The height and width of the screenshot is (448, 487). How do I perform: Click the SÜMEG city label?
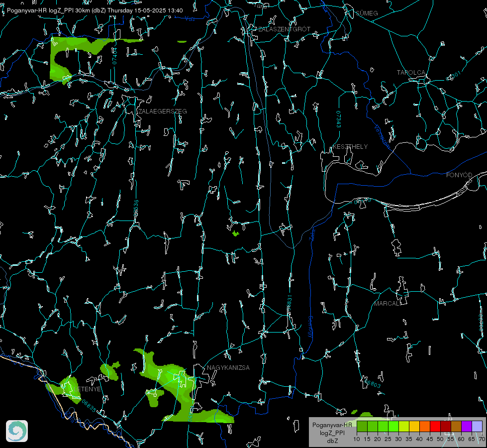(x=367, y=13)
